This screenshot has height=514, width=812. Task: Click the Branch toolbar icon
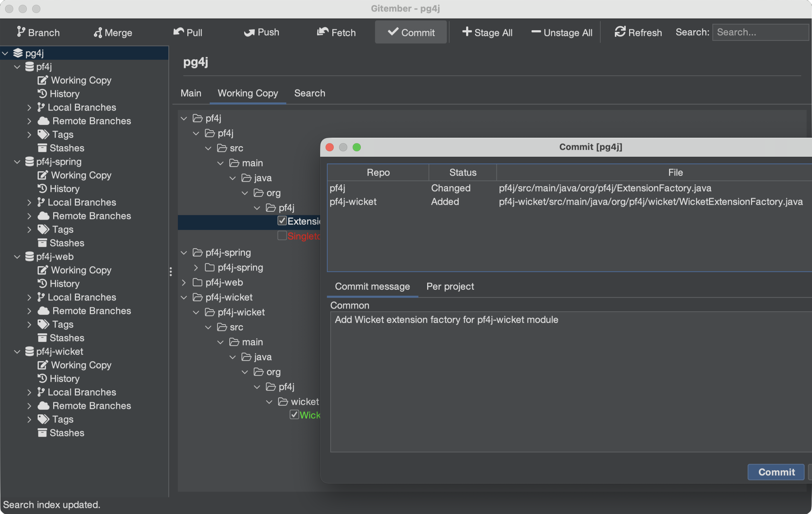tap(21, 32)
